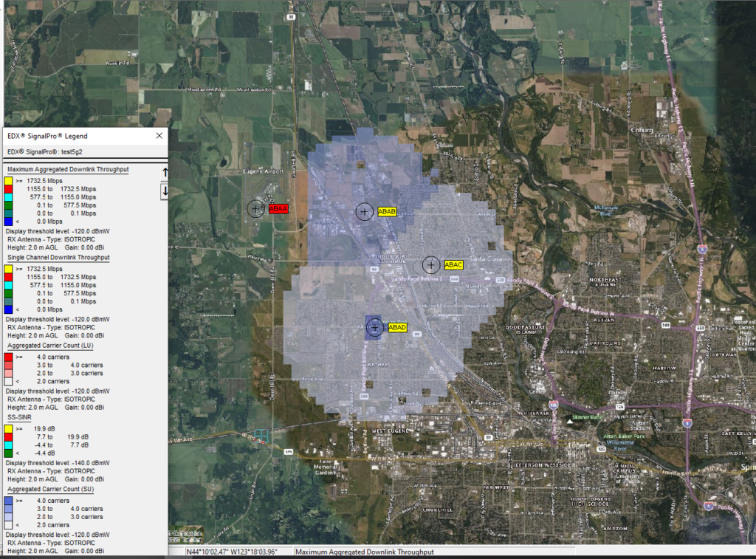Image resolution: width=756 pixels, height=559 pixels.
Task: Click yellow swatch under Maximum Aggregated Downlink Throughput
Action: (x=9, y=180)
